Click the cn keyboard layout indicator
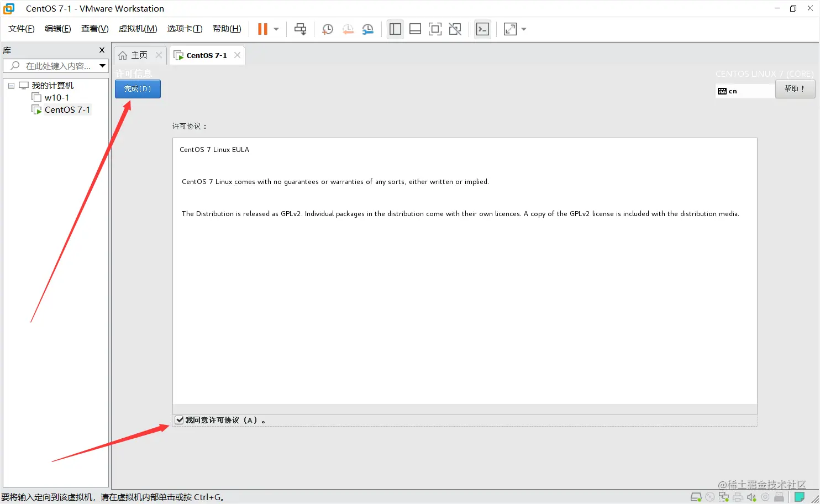Screen dimensions: 820x504 click(745, 91)
